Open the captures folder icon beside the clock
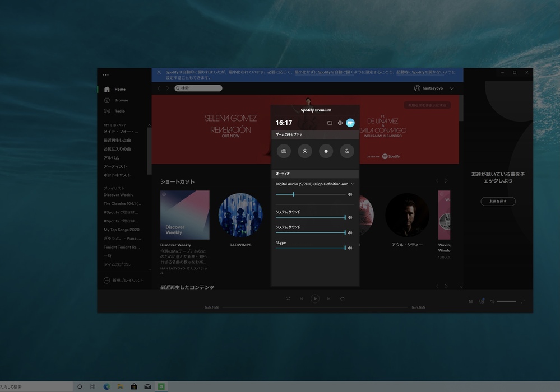The image size is (560, 392). pos(330,123)
